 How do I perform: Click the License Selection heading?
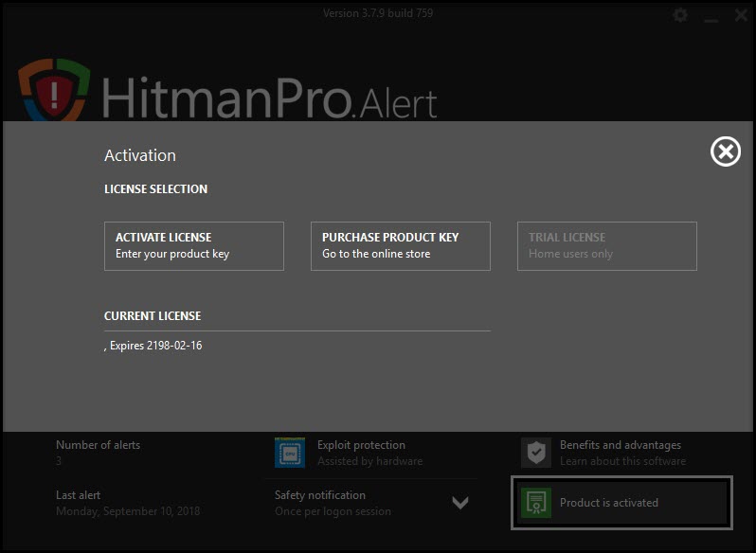pos(155,188)
